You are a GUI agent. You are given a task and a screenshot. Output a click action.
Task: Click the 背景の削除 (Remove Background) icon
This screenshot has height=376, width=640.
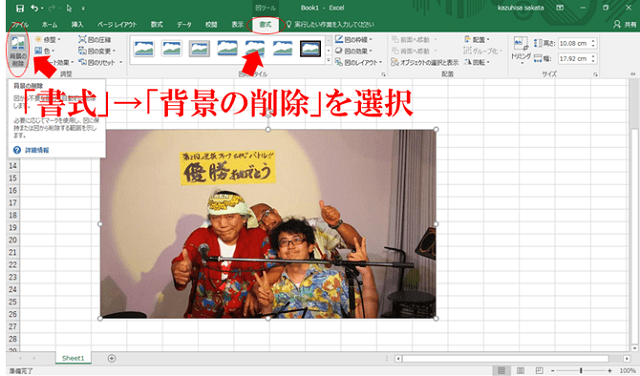(18, 52)
